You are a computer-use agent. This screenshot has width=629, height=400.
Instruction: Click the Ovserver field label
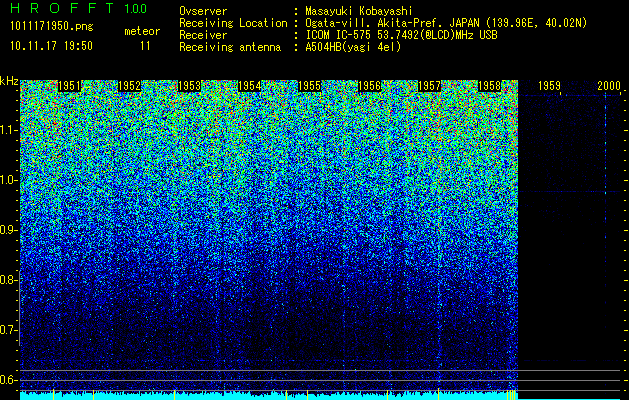pyautogui.click(x=203, y=11)
